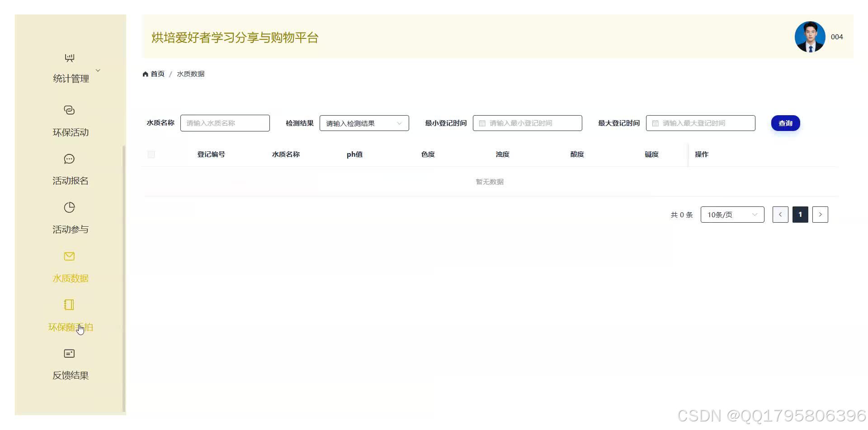The height and width of the screenshot is (430, 868).
Task: Click the username 004
Action: [837, 37]
